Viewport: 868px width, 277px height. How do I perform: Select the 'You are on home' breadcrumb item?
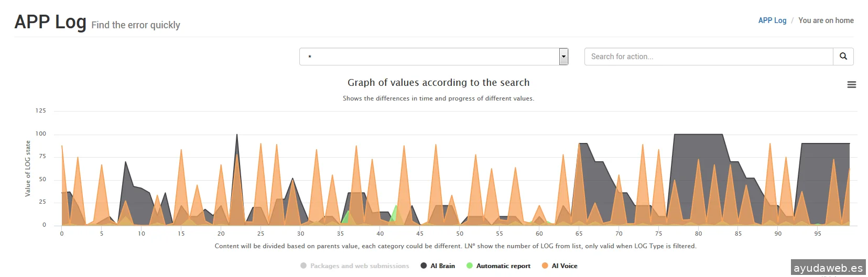pyautogui.click(x=826, y=20)
